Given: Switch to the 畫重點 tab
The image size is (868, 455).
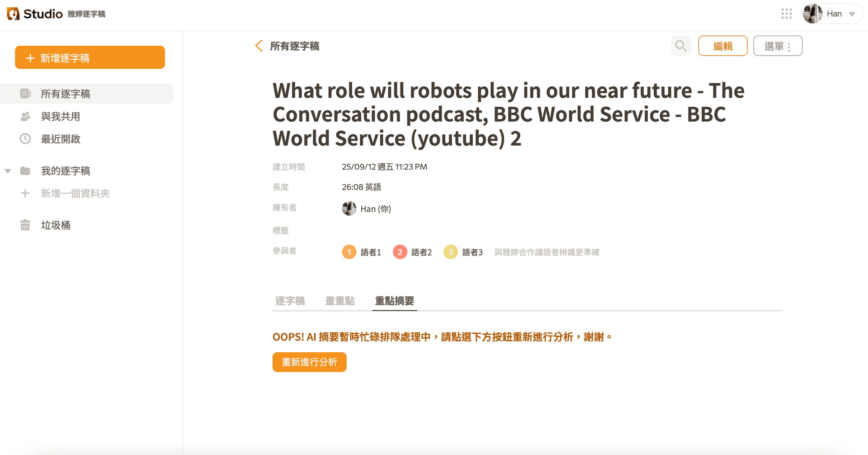Looking at the screenshot, I should tap(340, 301).
